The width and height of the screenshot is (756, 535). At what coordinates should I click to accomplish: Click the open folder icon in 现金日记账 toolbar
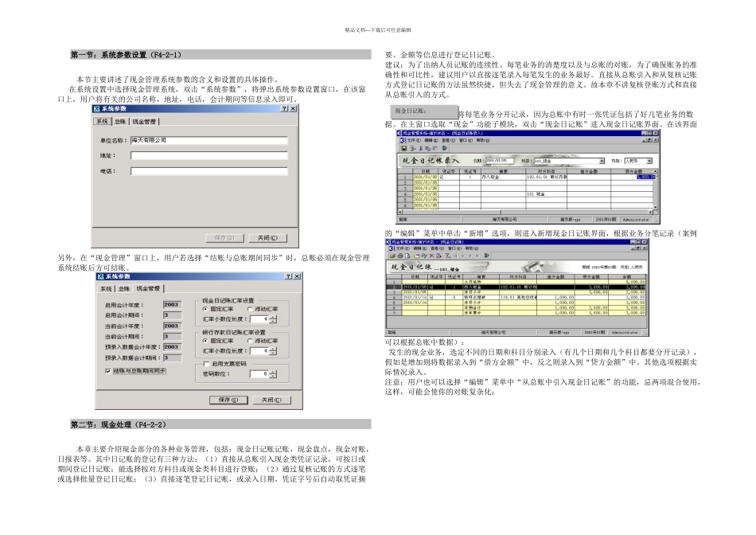(x=392, y=256)
